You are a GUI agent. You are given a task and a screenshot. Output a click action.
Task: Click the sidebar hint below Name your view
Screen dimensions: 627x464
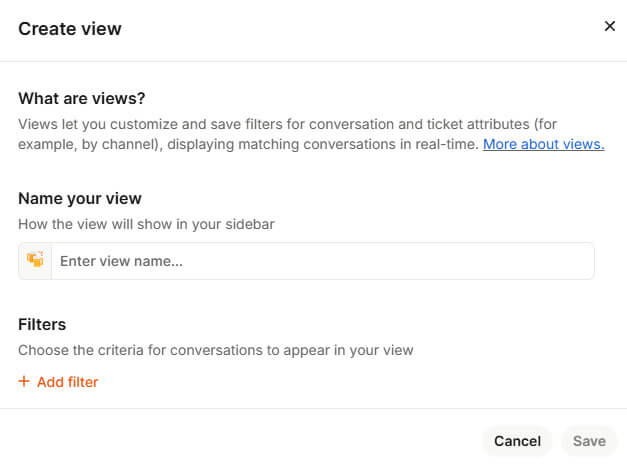coord(146,224)
